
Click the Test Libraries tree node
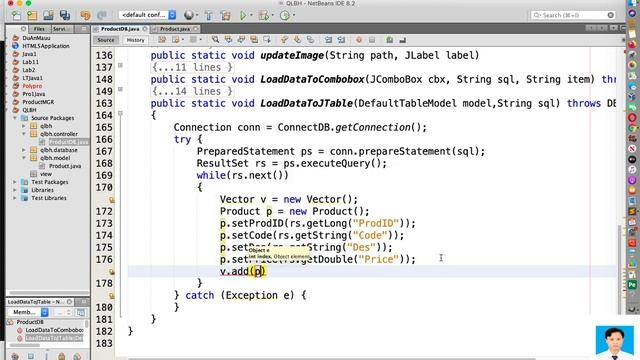pos(49,198)
